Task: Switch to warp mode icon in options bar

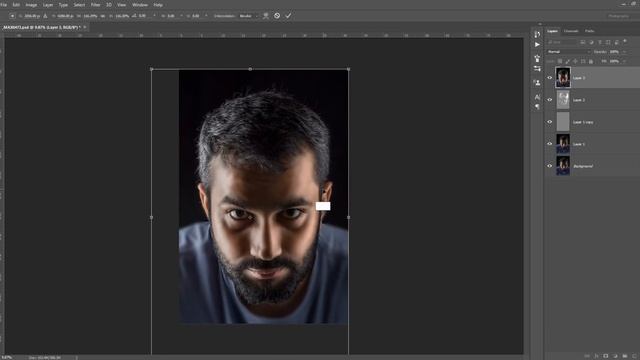Action: tap(266, 16)
